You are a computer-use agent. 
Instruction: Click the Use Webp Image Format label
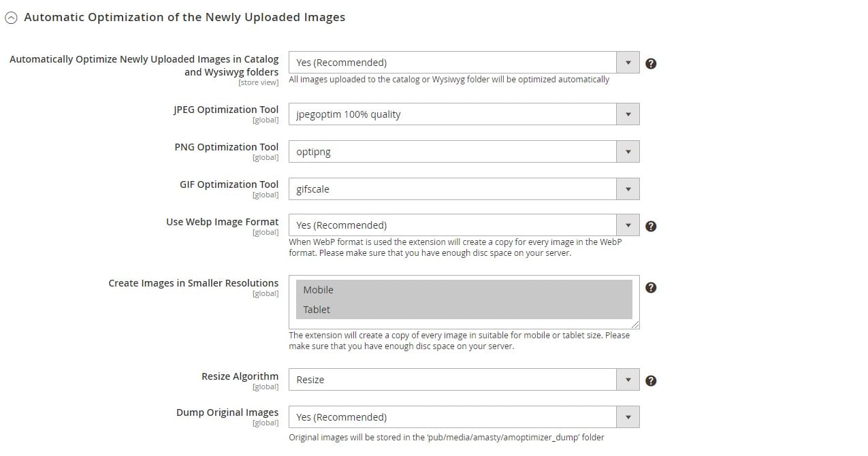223,222
